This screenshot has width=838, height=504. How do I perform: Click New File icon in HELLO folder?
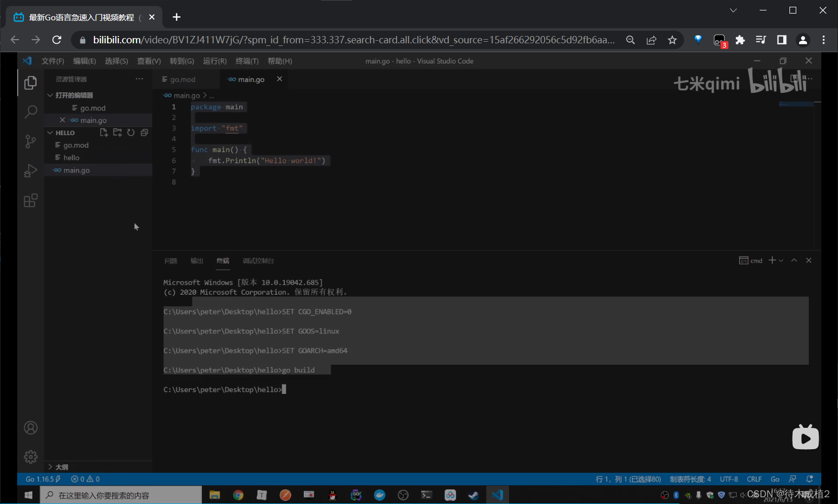pos(104,133)
